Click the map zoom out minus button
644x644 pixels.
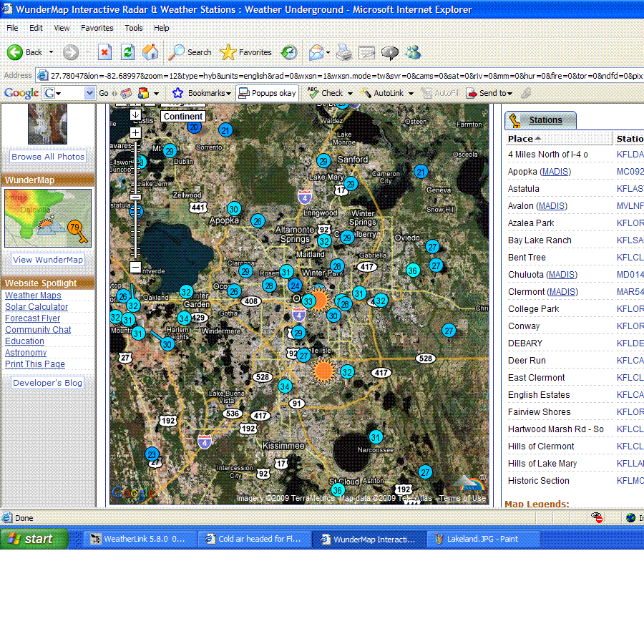135,268
